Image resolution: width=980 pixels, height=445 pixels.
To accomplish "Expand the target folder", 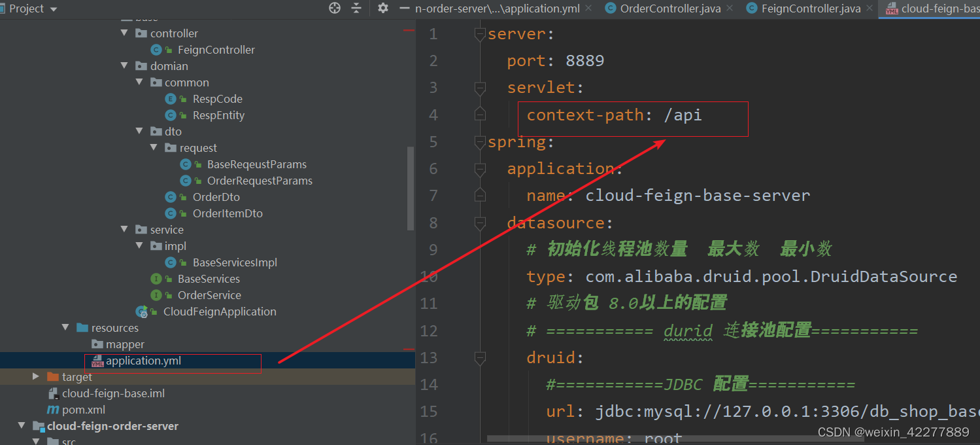I will pos(35,376).
